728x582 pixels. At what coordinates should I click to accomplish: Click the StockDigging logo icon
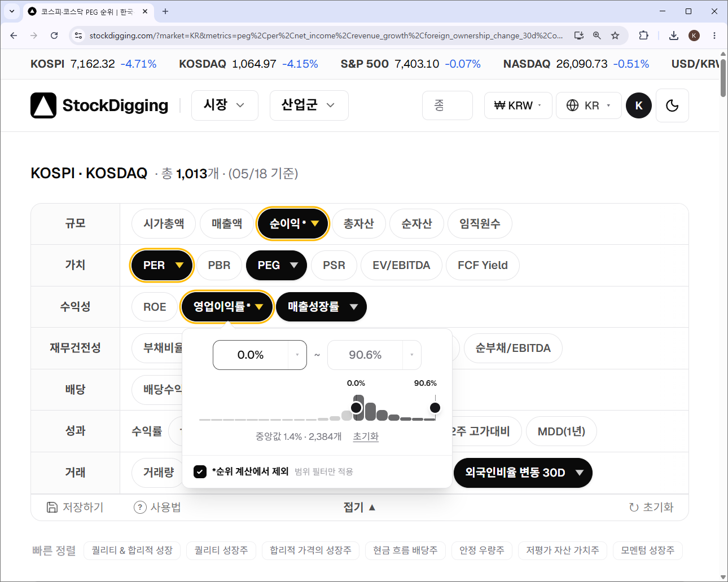pyautogui.click(x=43, y=105)
